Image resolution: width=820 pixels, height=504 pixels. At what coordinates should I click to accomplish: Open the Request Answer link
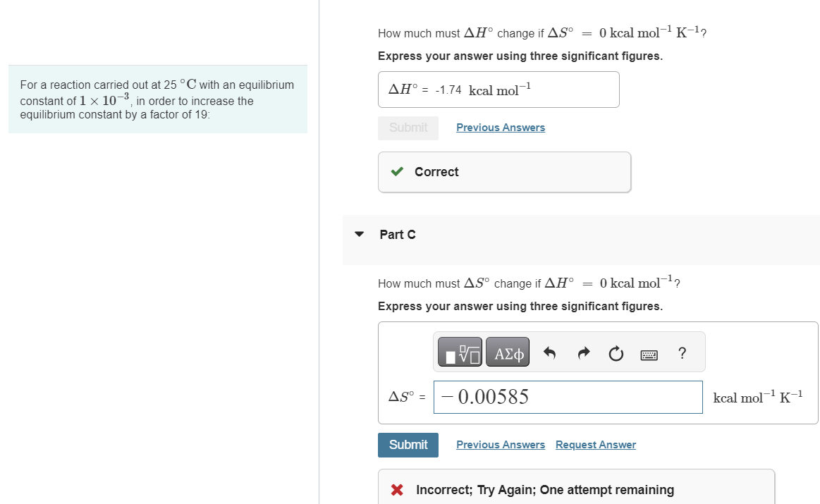[596, 444]
